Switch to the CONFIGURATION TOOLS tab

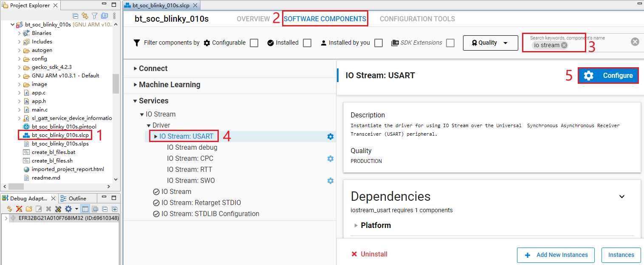tap(417, 19)
